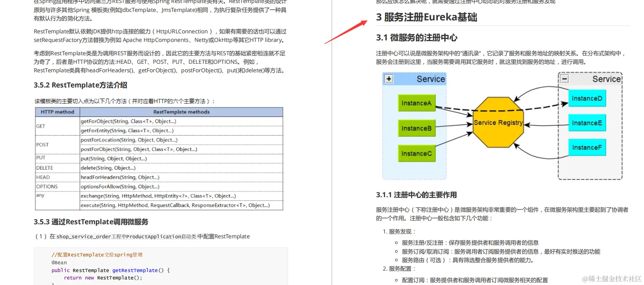The height and width of the screenshot is (285, 644).
Task: Click paragraph starting '服务注册中心（下称注册中心）'
Action: 502,214
